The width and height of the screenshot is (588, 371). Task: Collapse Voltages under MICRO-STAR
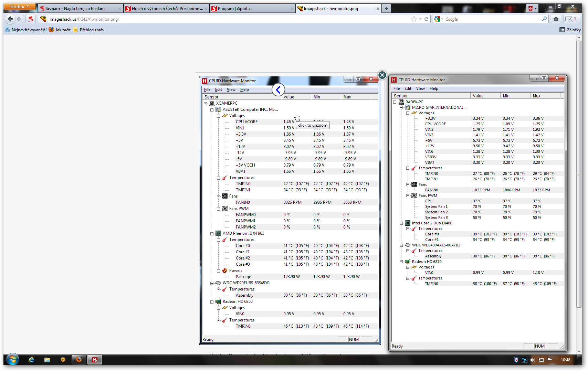(408, 113)
